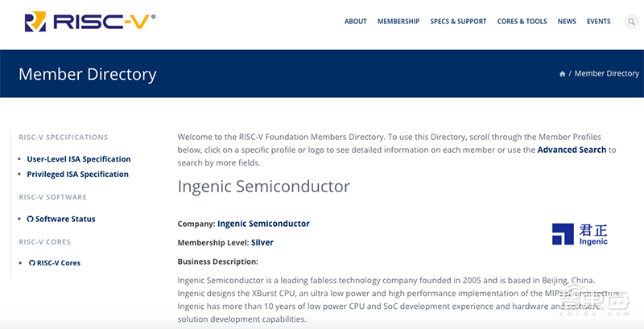Open Privileged ISA Specification link
Image resolution: width=644 pixels, height=329 pixels.
pos(77,174)
